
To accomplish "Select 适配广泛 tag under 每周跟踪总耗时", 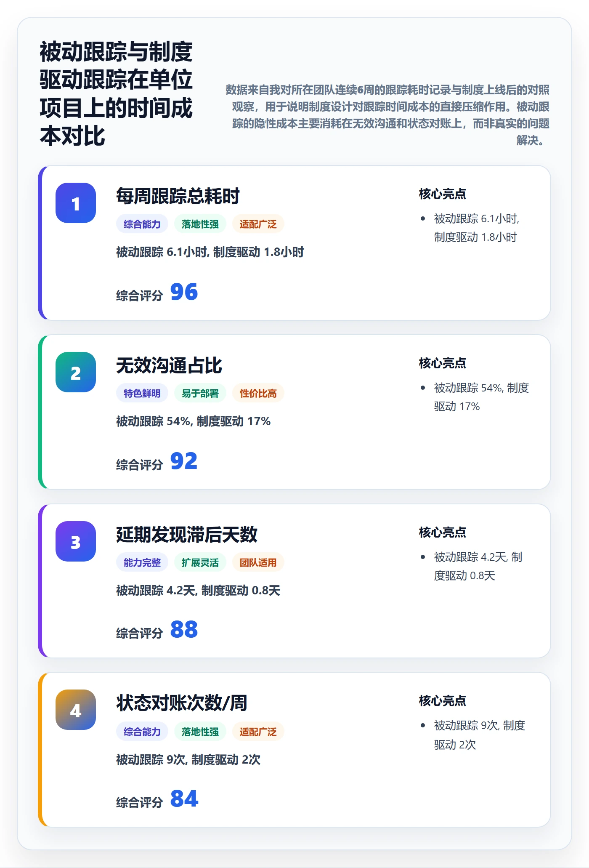I will [258, 224].
